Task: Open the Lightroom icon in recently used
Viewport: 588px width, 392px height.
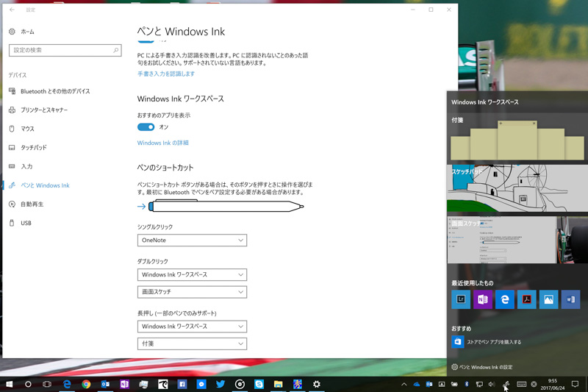Action: (461, 299)
